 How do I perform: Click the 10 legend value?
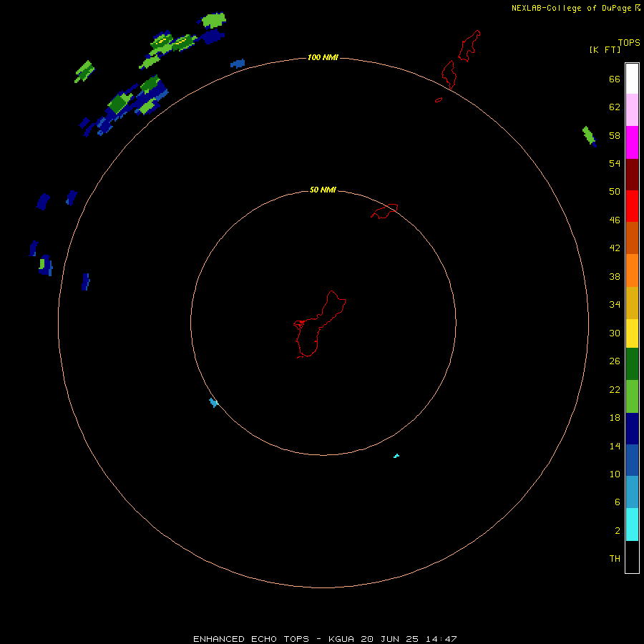[615, 474]
